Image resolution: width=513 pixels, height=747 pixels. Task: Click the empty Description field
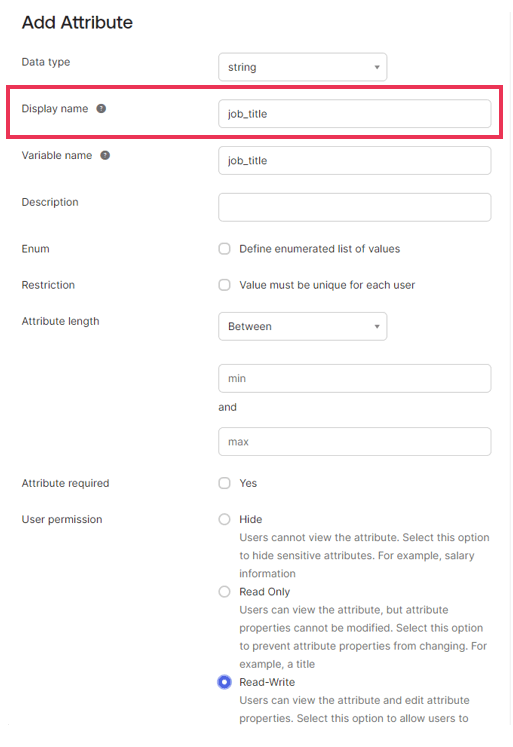354,207
